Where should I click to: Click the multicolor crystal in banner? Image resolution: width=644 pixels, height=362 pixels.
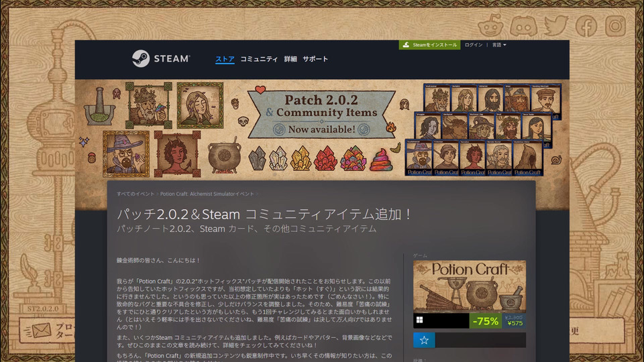(x=353, y=158)
